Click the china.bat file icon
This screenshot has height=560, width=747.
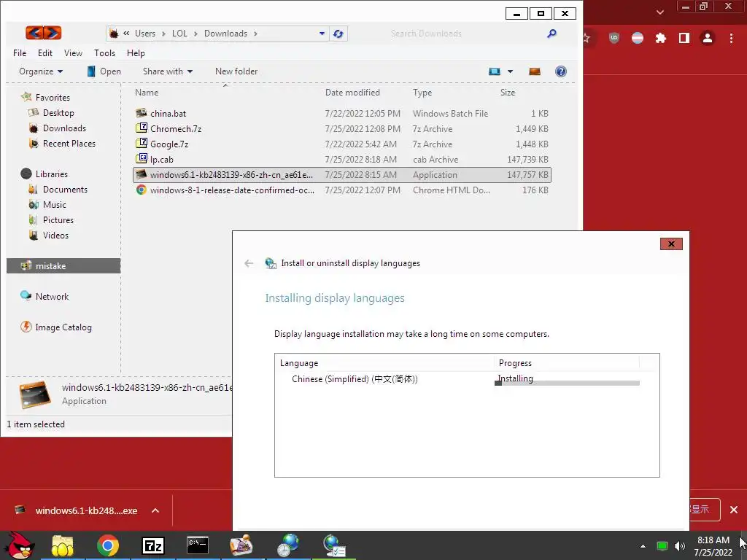click(141, 113)
